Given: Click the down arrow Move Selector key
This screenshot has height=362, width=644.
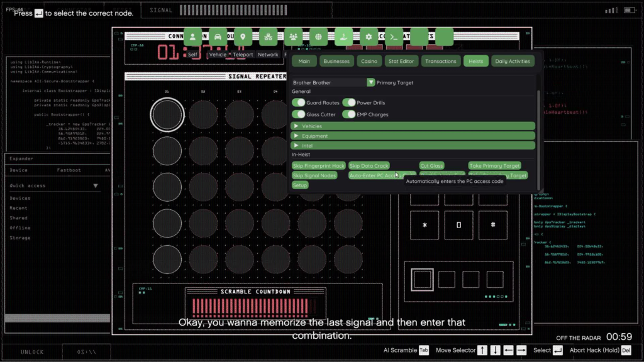Looking at the screenshot, I should point(496,350).
